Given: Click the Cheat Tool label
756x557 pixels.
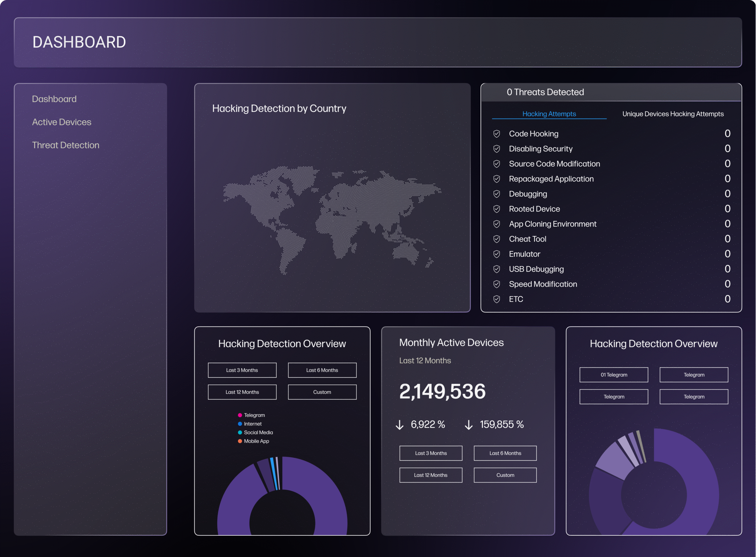Looking at the screenshot, I should pyautogui.click(x=528, y=239).
